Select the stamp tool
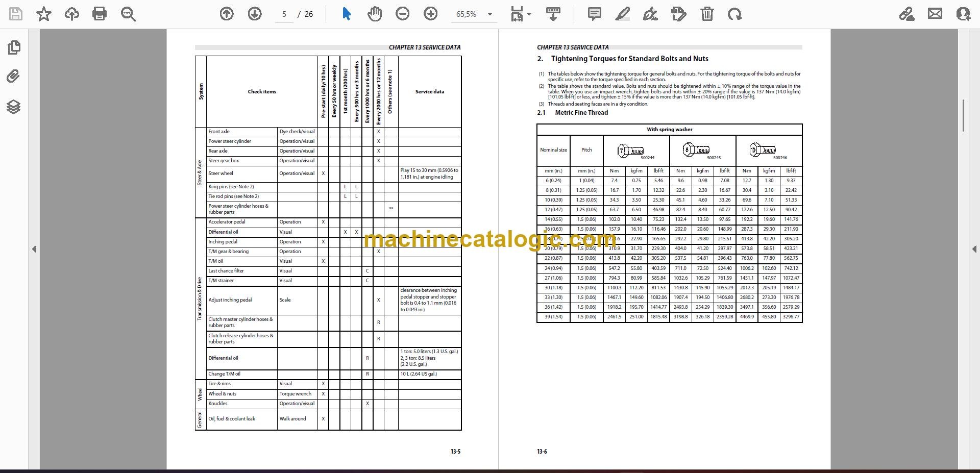This screenshot has width=980, height=473. pos(679,14)
